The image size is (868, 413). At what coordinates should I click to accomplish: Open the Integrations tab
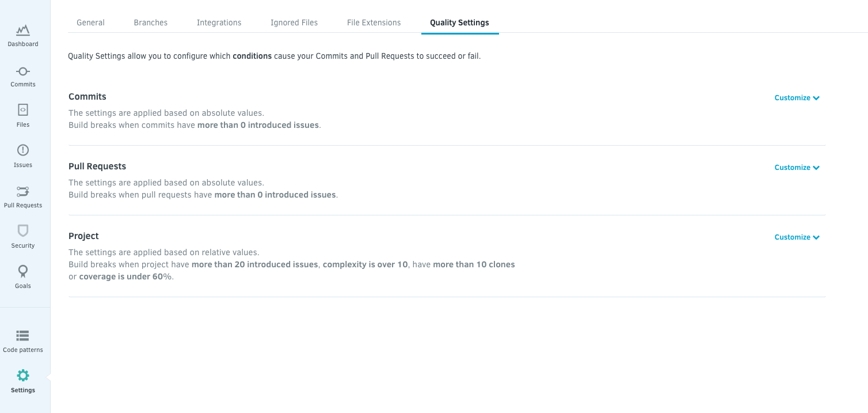[x=219, y=22]
